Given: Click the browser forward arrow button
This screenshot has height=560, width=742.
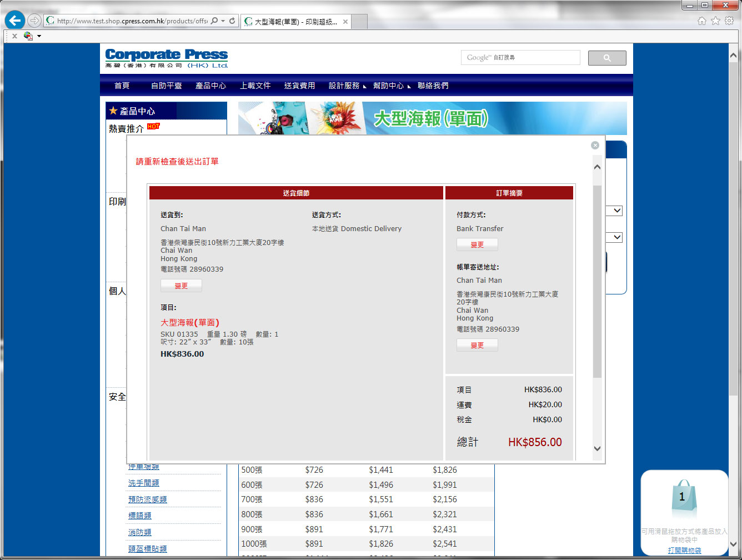Looking at the screenshot, I should click(x=34, y=21).
